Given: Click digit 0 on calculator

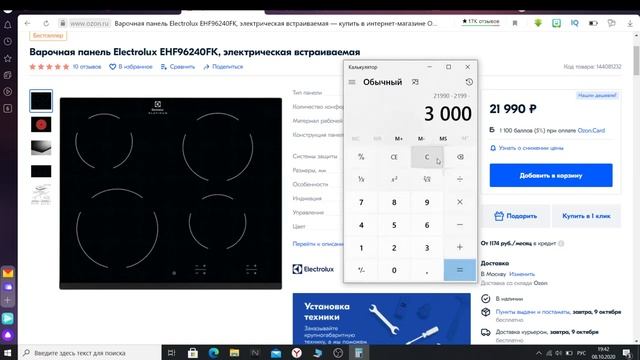Looking at the screenshot, I should 394,270.
